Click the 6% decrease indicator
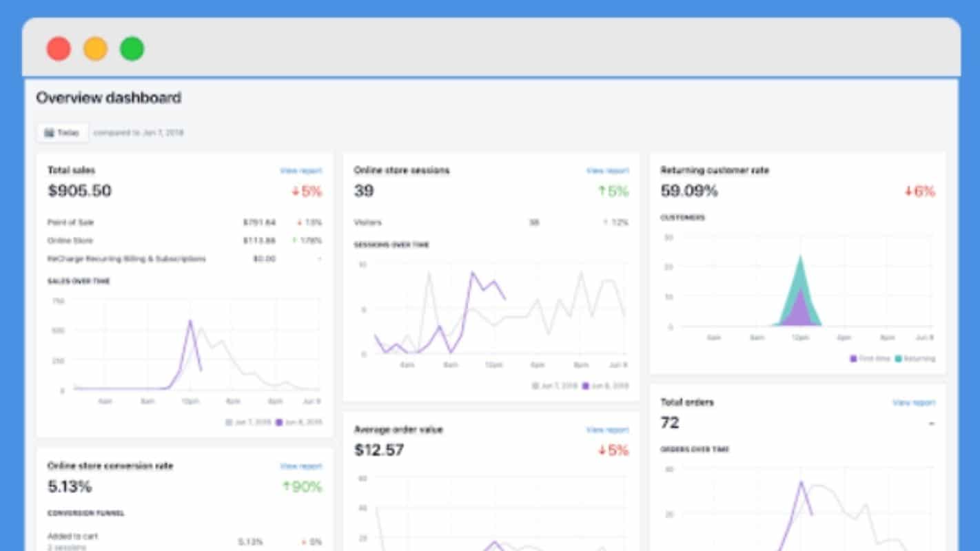Image resolution: width=980 pixels, height=551 pixels. pyautogui.click(x=919, y=191)
